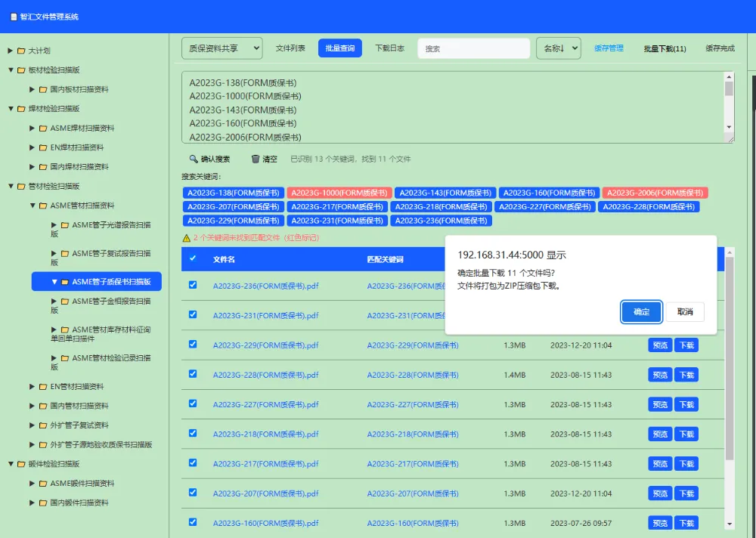Screen dimensions: 756x538
Task: Click the ASME管子金相报告扫描版 folder icon
Action: pos(64,301)
